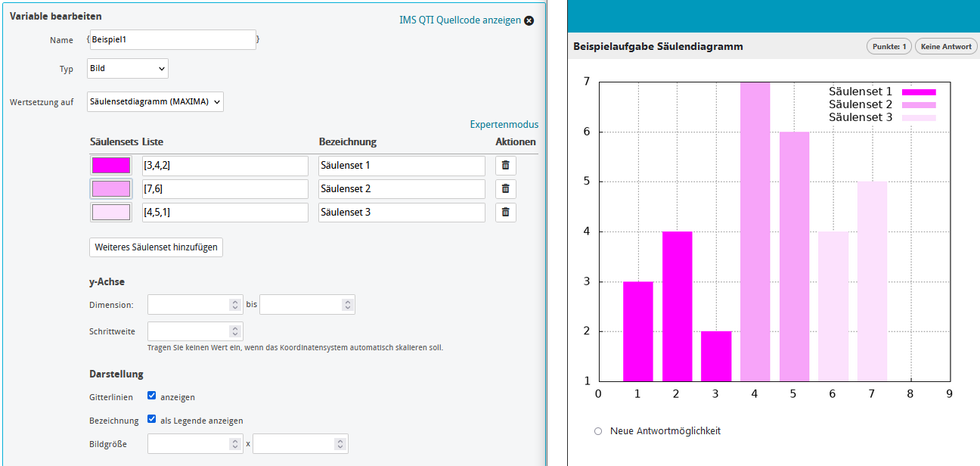This screenshot has width=980, height=466.
Task: Click the Name field containing Beispiel1
Action: [x=173, y=39]
